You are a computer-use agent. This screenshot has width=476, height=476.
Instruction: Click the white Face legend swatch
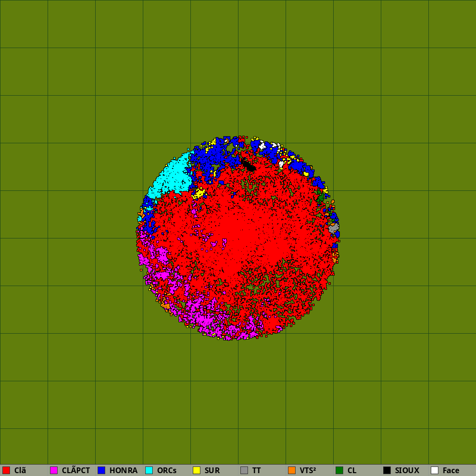pos(435,470)
